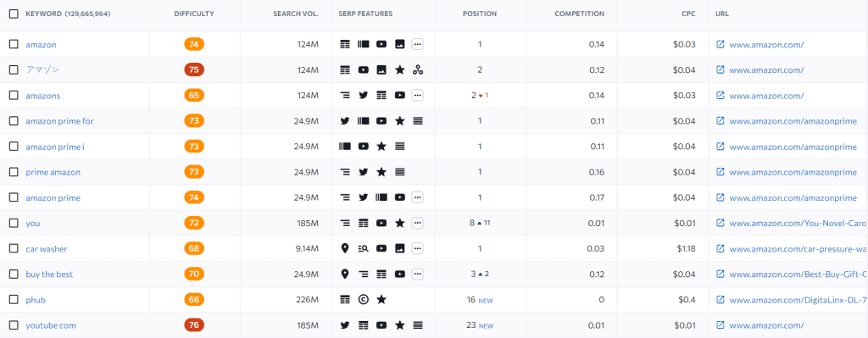Sort by Search Vol. column header
This screenshot has width=868, height=338.
pos(296,14)
